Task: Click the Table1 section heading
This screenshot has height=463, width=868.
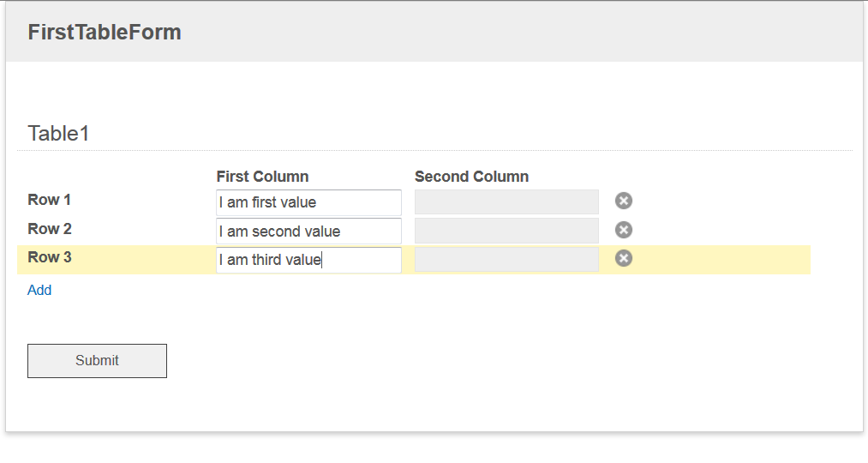Action: click(58, 134)
